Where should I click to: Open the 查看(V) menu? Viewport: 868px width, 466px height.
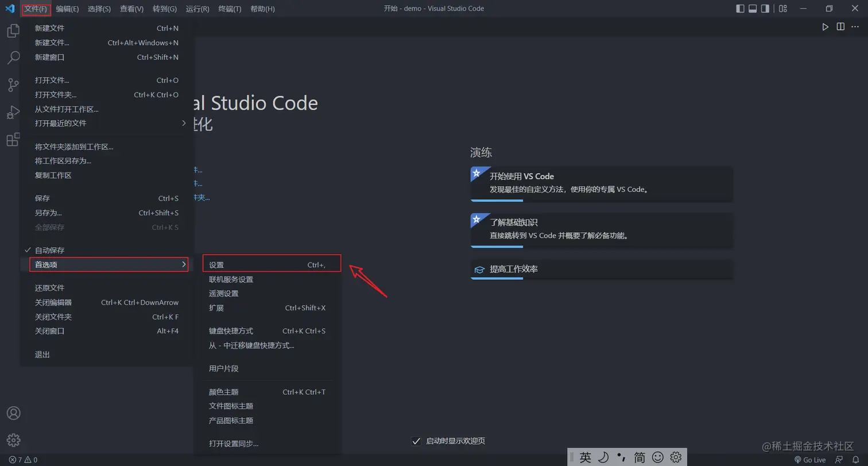131,9
